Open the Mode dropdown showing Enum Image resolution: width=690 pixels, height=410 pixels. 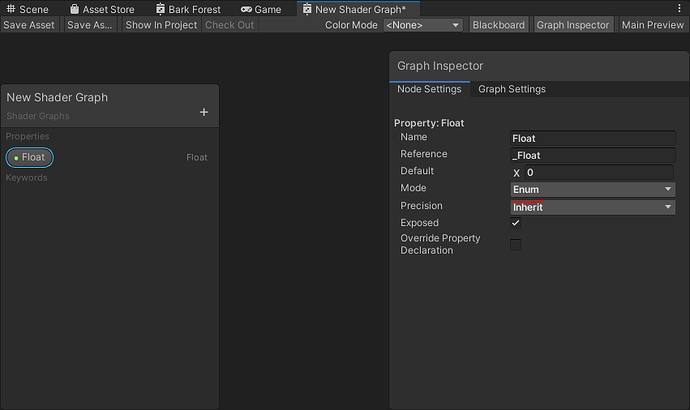pos(593,189)
